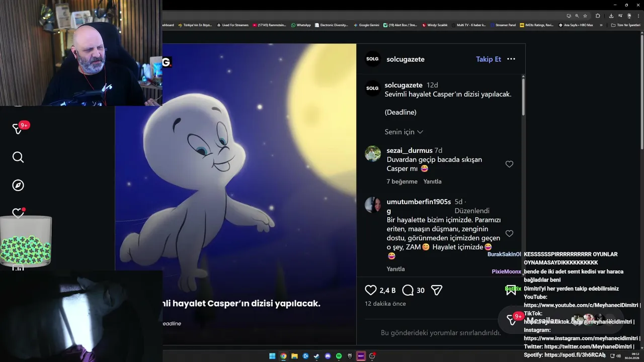Open Chrome zoom magnifier icon in the address bar
Viewport: 644px width, 362px height.
coord(577,16)
